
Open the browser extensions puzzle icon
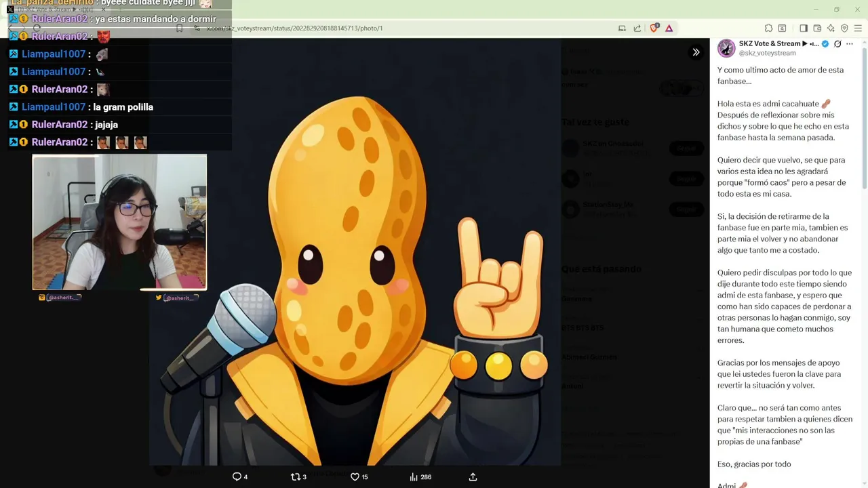768,28
